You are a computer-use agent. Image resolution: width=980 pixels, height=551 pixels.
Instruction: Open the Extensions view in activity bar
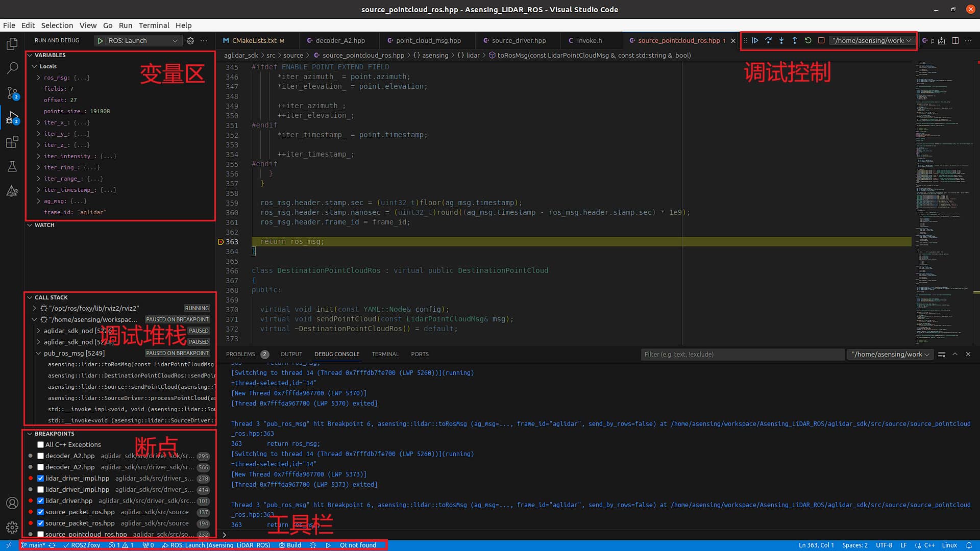[12, 142]
